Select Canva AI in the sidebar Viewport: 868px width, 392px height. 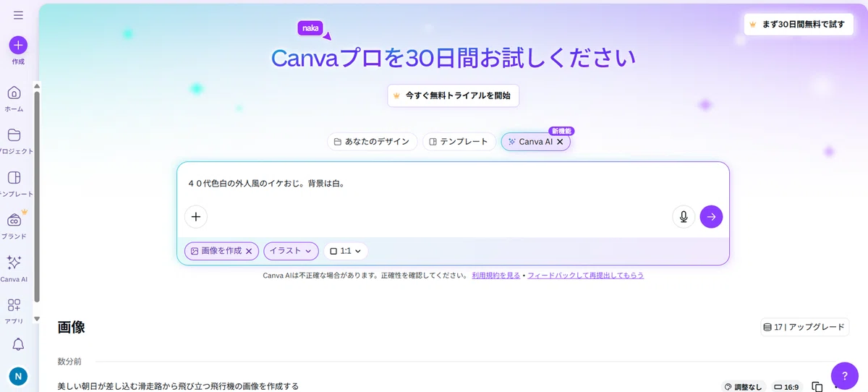[14, 268]
